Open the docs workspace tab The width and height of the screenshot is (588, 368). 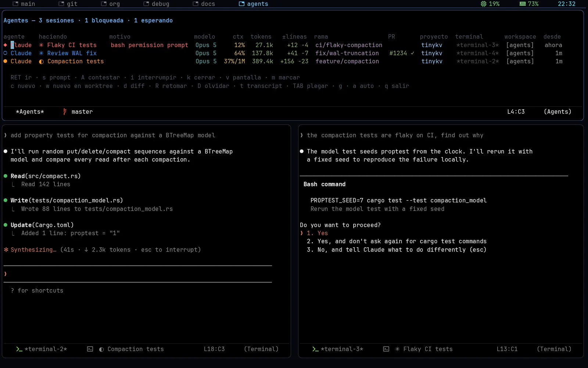204,4
